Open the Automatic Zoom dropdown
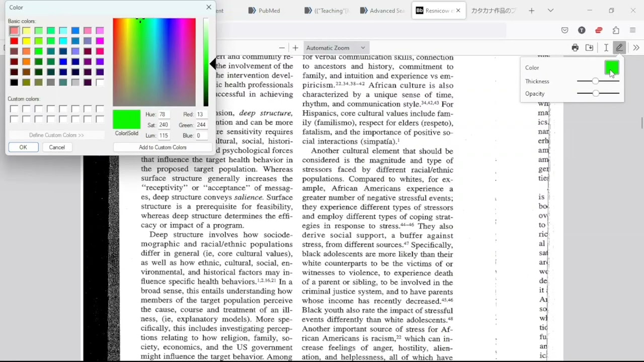Image resolution: width=644 pixels, height=362 pixels. pos(336,48)
